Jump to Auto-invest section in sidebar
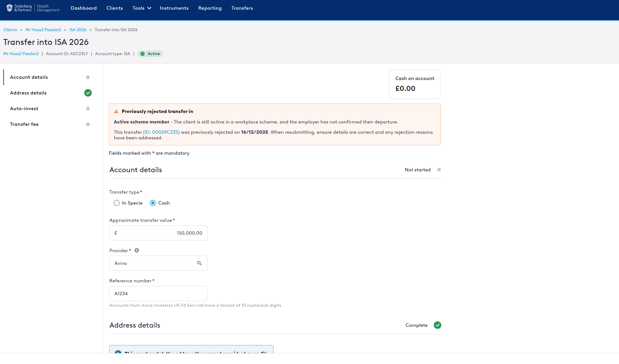 [24, 109]
